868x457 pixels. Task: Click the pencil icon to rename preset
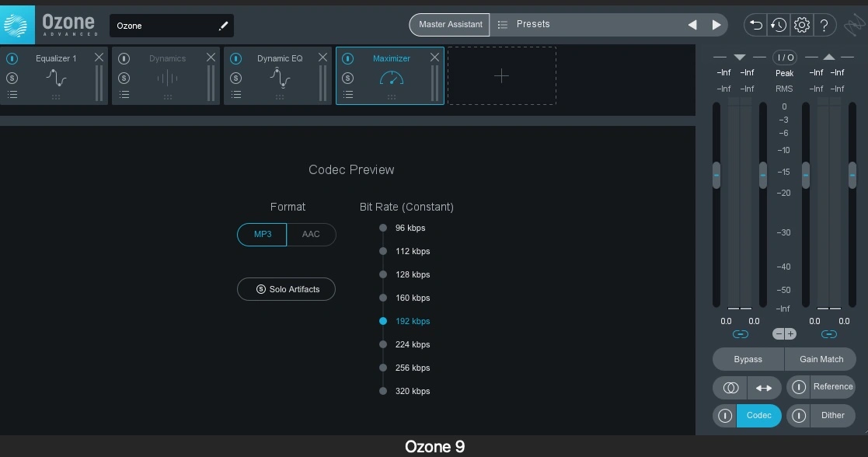click(x=223, y=26)
